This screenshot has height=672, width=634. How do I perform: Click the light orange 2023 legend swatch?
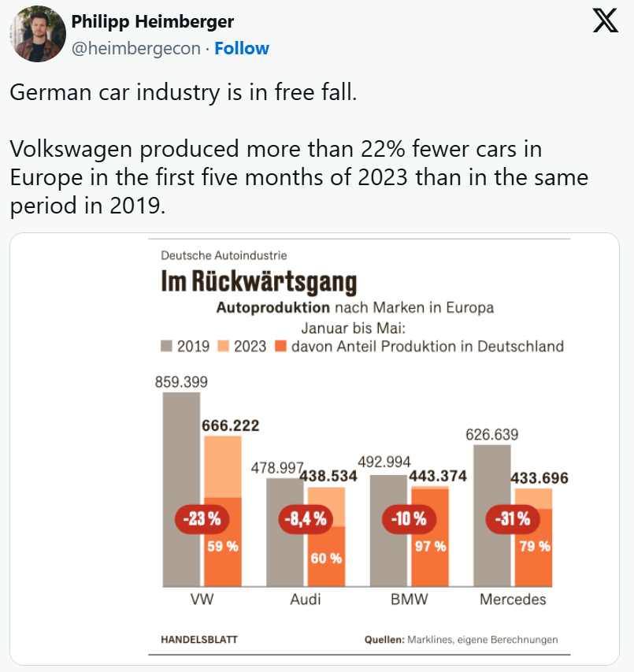pyautogui.click(x=223, y=346)
